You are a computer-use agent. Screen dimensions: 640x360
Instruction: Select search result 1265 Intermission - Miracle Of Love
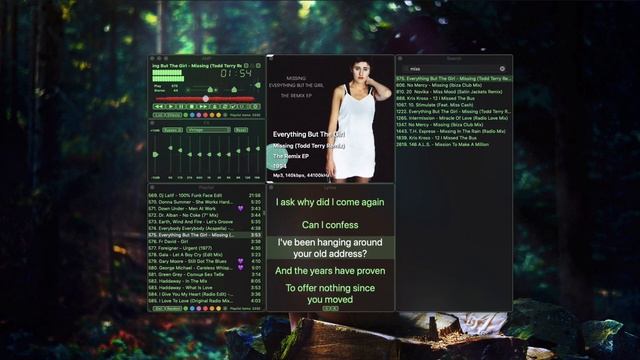pos(454,118)
